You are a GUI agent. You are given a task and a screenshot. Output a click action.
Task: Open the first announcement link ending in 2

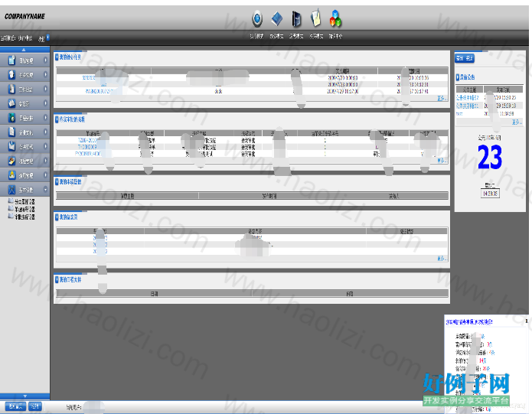coord(467,98)
